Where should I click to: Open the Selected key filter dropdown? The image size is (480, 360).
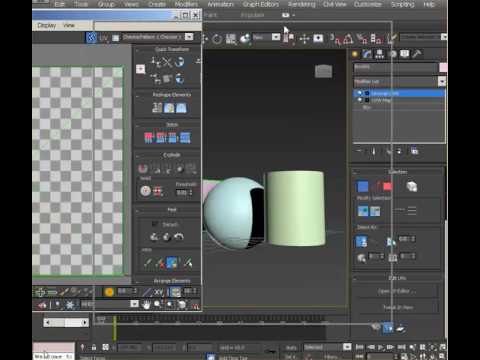pyautogui.click(x=347, y=347)
